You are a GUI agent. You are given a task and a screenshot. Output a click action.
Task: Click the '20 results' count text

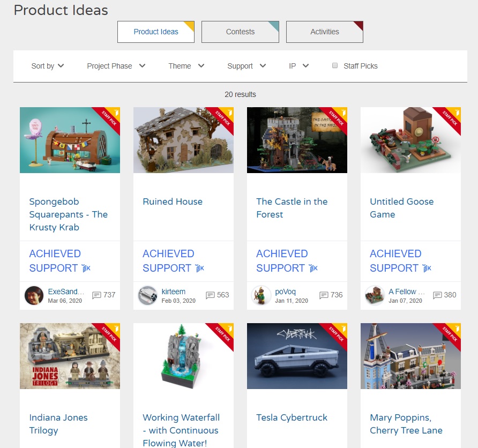tap(240, 94)
